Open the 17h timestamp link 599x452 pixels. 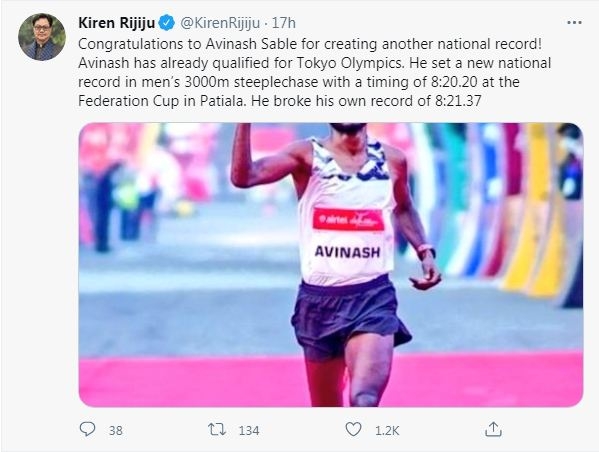pyautogui.click(x=283, y=23)
